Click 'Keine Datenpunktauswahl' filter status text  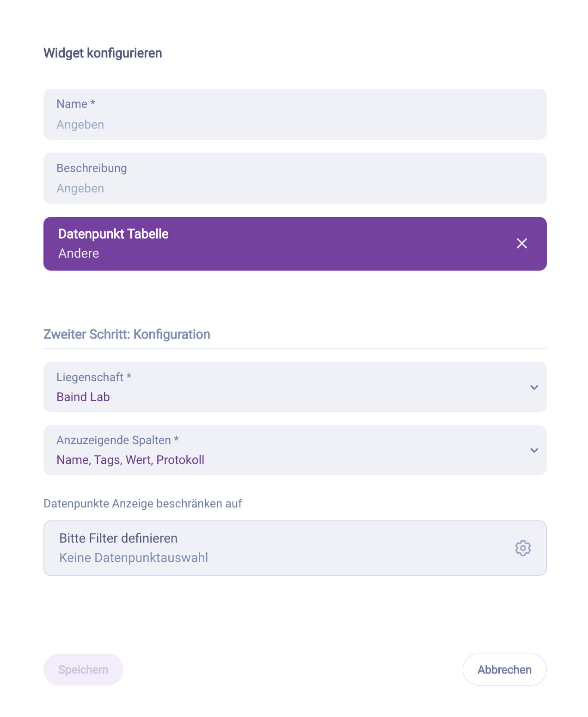coord(134,558)
